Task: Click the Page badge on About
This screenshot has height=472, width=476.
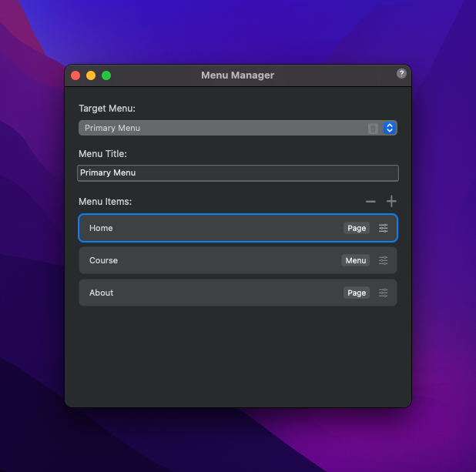Action: click(357, 293)
